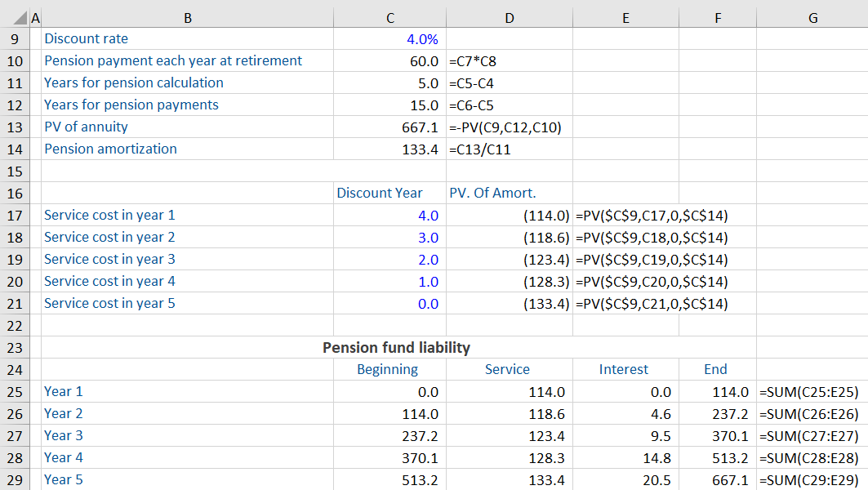Select the Pension fund liability heading
868x490 pixels.
pyautogui.click(x=396, y=347)
